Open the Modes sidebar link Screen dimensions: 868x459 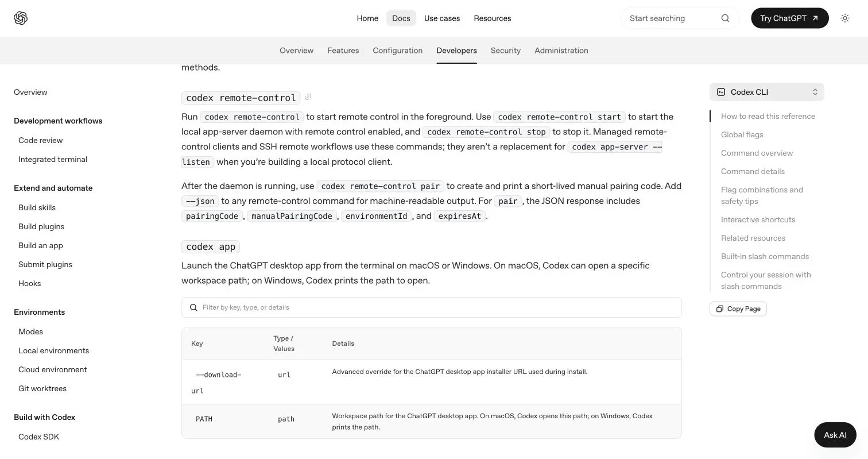point(30,331)
